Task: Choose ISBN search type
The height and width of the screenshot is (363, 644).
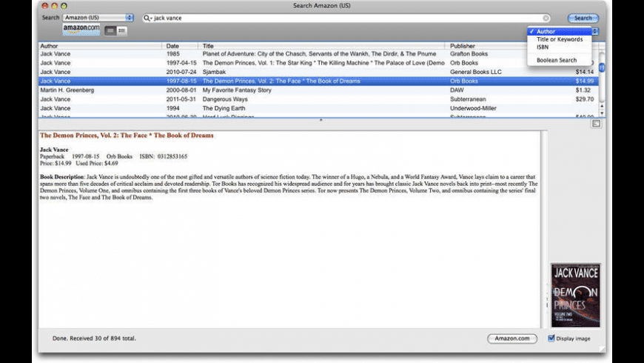Action: [559, 47]
